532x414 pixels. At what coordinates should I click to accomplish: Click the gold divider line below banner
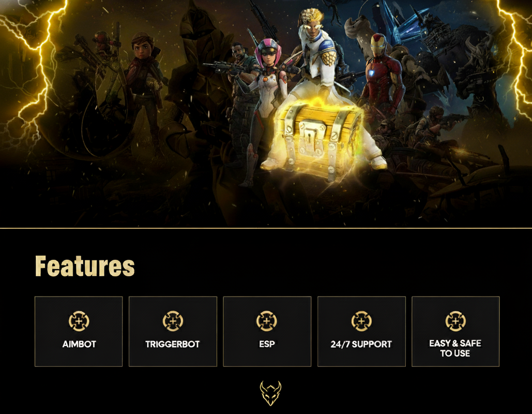point(266,228)
